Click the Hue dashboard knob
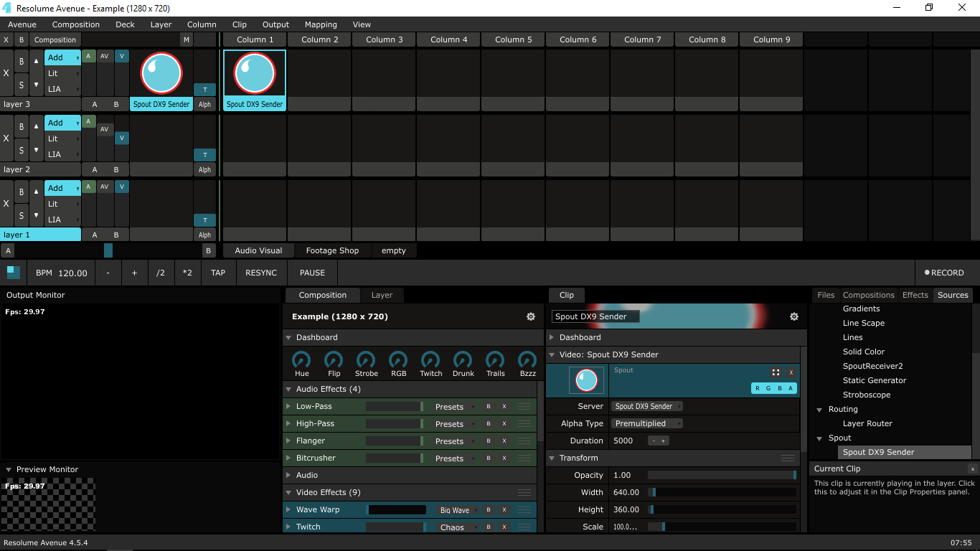 tap(302, 360)
